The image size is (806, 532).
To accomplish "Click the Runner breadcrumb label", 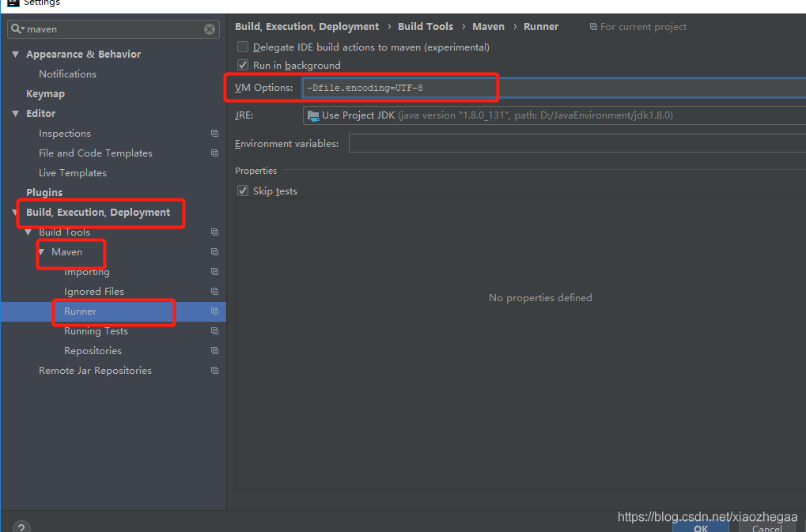I will [x=541, y=27].
